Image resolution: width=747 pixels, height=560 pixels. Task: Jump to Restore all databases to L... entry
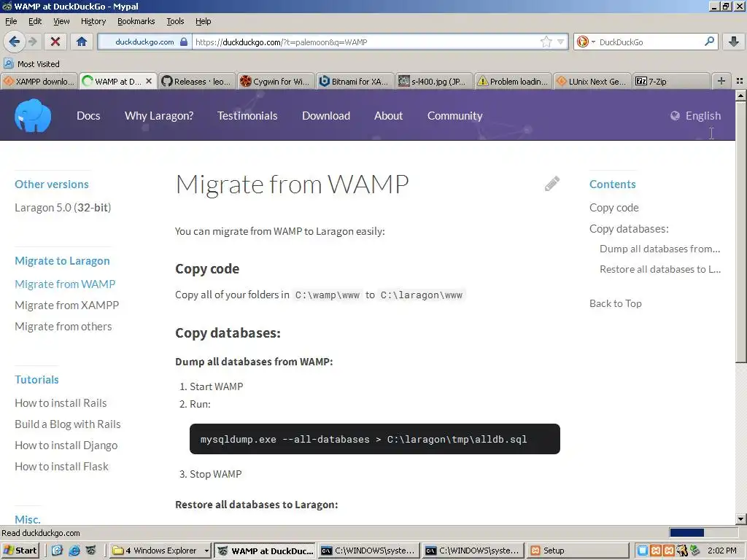(659, 270)
